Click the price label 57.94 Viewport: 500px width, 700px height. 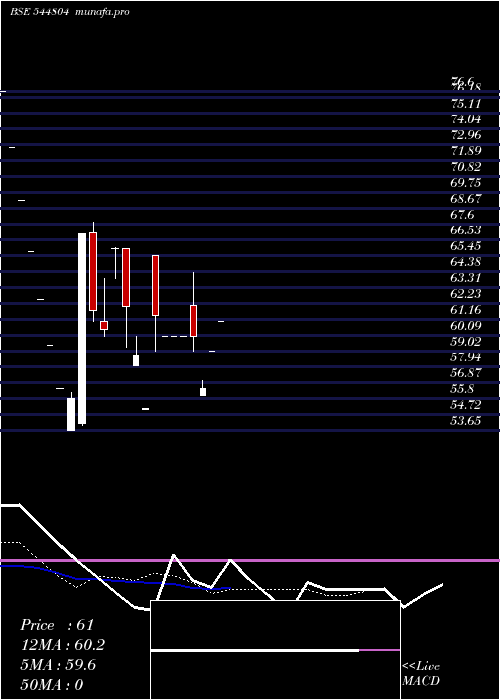[x=466, y=357]
